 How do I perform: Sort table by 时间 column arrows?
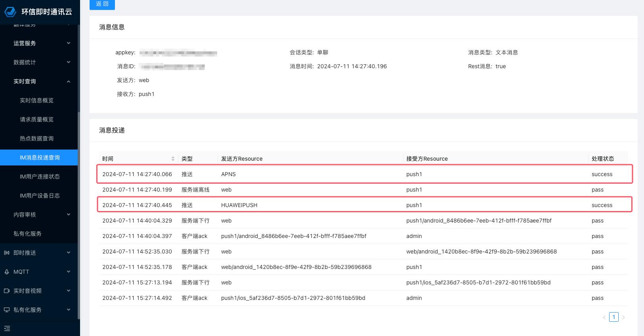coord(173,159)
